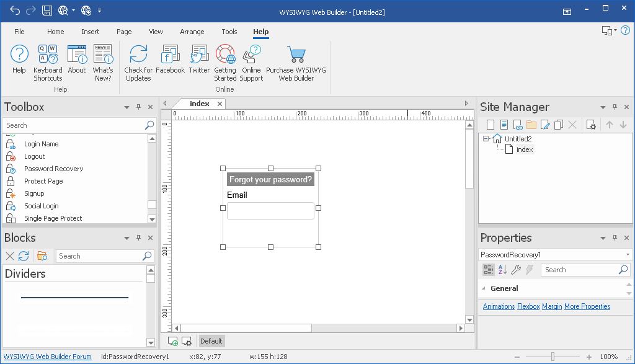The height and width of the screenshot is (364, 635).
Task: Sort properties alphabetically
Action: coord(502,270)
